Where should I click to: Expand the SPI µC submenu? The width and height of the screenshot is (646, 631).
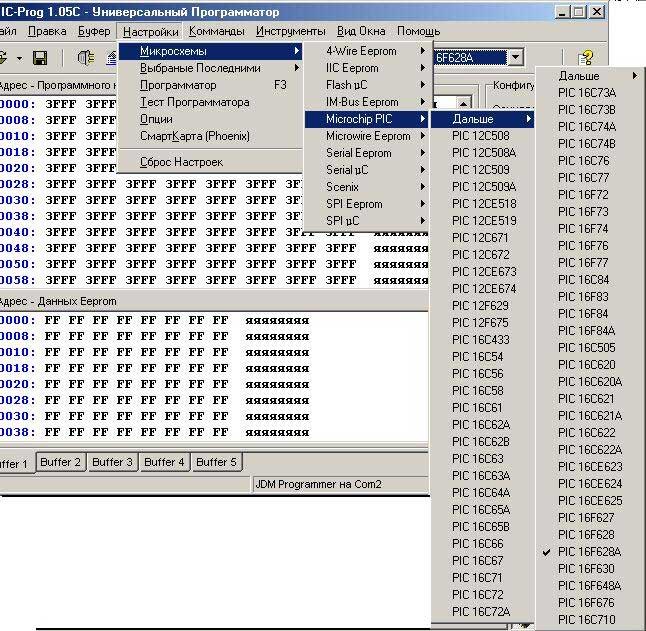pyautogui.click(x=367, y=221)
